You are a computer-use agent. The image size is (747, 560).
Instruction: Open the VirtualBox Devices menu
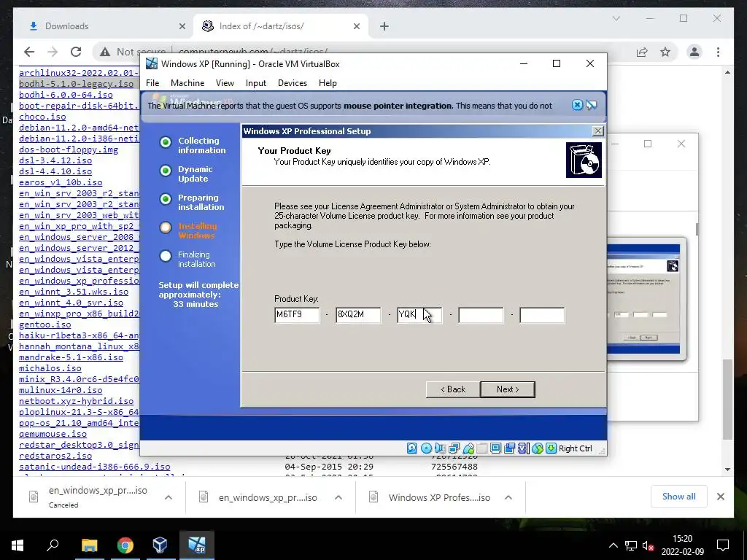293,83
